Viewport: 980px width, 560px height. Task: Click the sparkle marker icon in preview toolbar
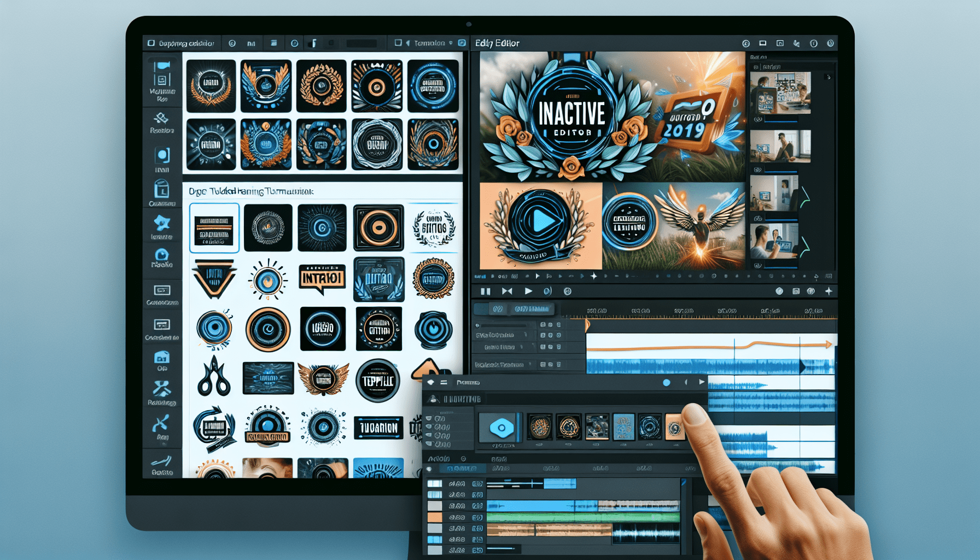(x=593, y=276)
